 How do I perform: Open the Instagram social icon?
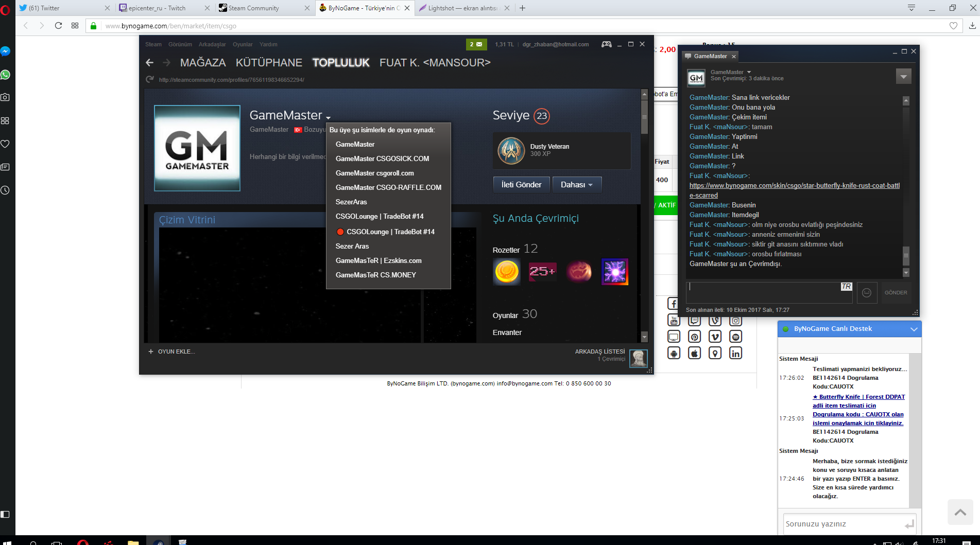coord(736,321)
